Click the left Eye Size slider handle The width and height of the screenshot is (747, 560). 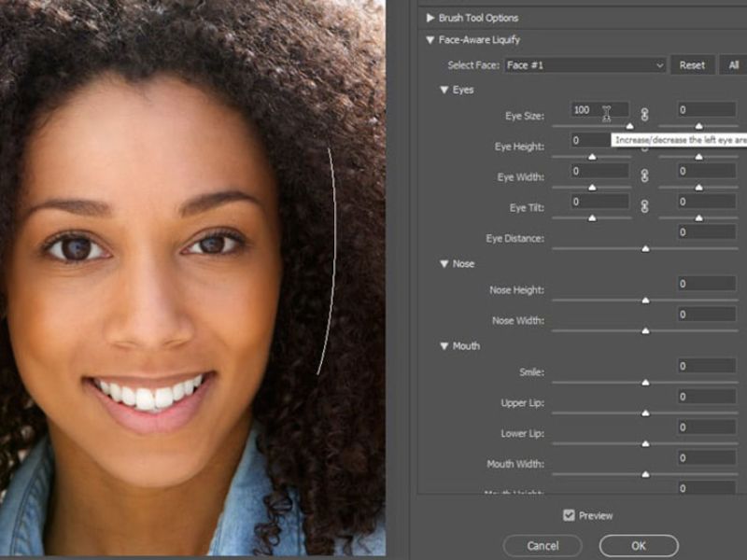pyautogui.click(x=629, y=126)
